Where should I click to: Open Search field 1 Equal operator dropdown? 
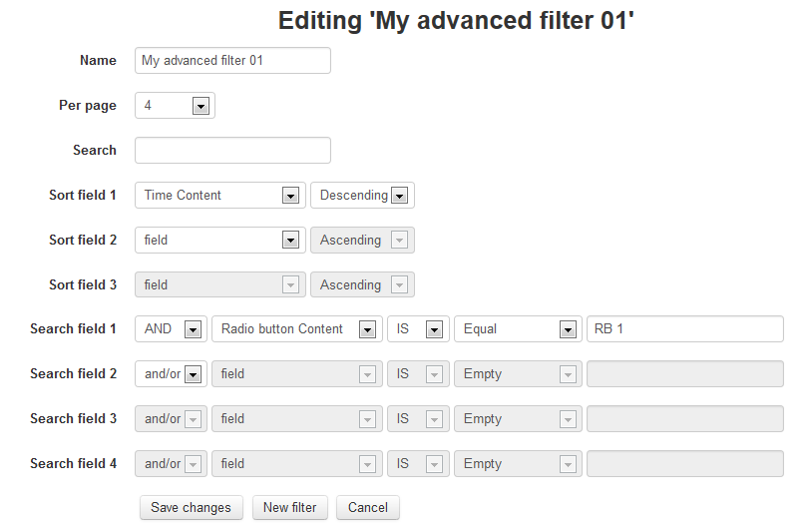(x=517, y=329)
